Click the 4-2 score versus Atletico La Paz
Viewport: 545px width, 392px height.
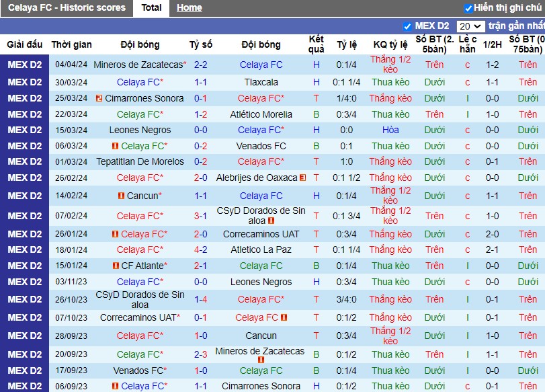click(200, 249)
